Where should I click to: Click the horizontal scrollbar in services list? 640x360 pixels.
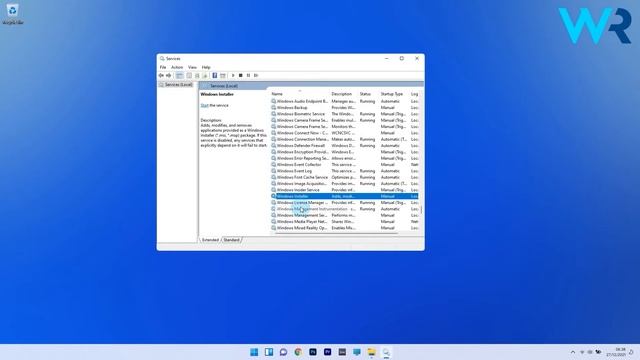point(335,233)
